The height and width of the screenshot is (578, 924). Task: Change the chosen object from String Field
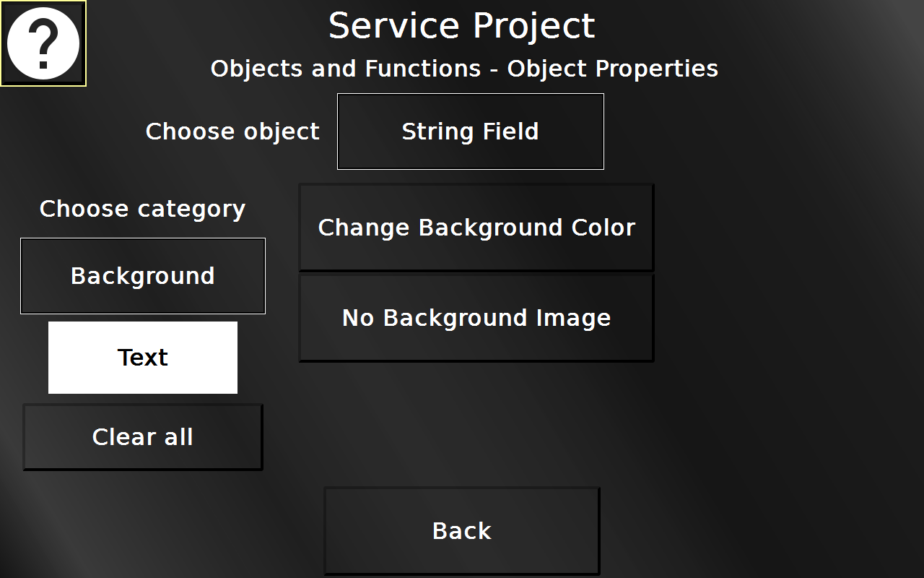coord(470,131)
